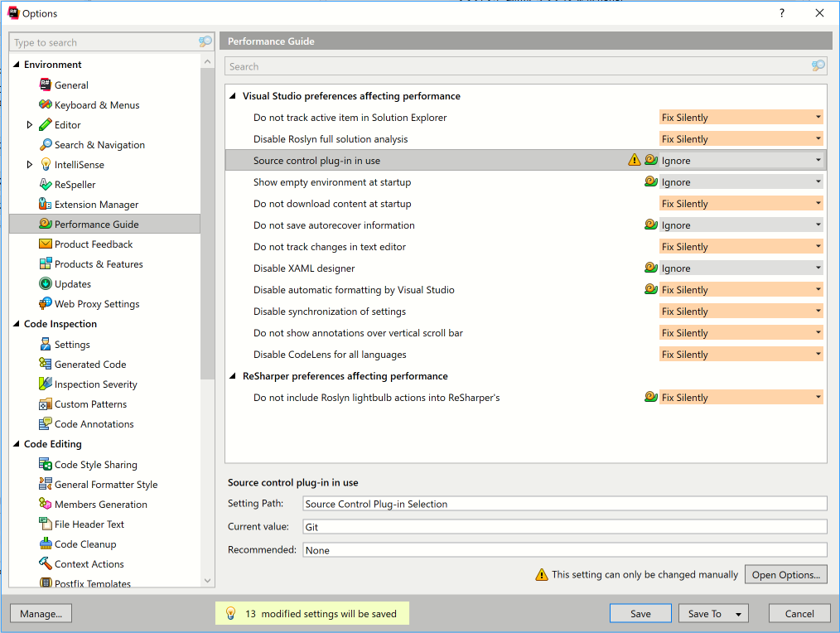Open the Save To dropdown arrow

[736, 613]
